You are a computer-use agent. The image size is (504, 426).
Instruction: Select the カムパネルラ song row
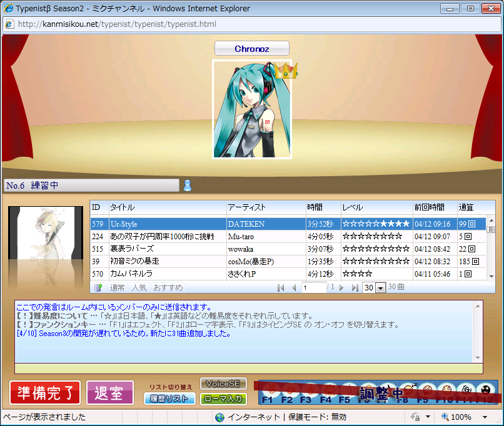288,274
